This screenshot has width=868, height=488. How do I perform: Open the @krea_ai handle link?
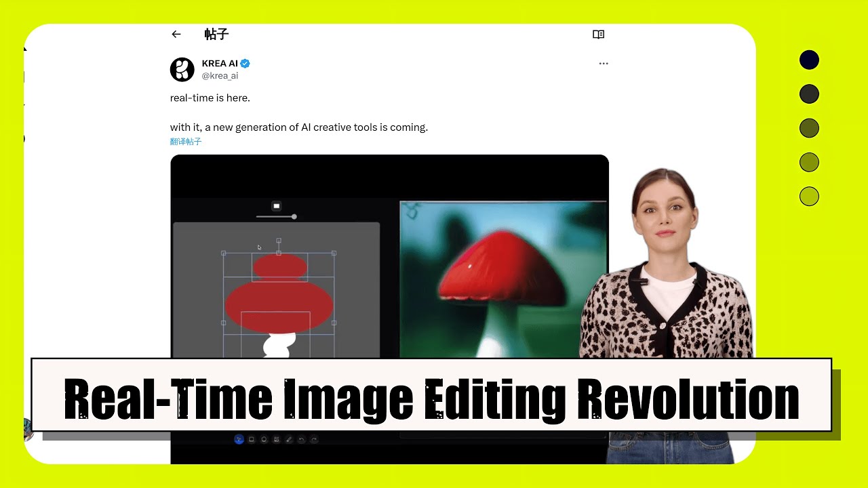220,76
